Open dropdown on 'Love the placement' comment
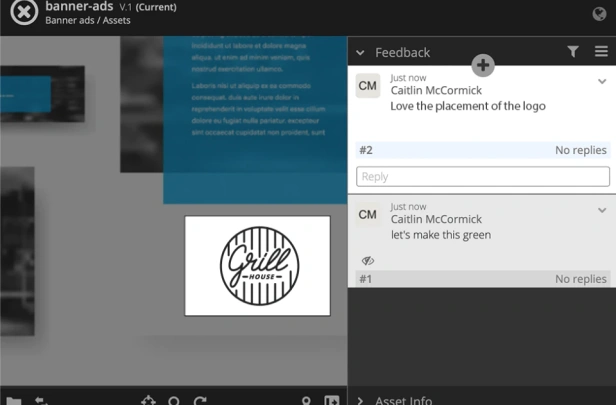 (602, 81)
